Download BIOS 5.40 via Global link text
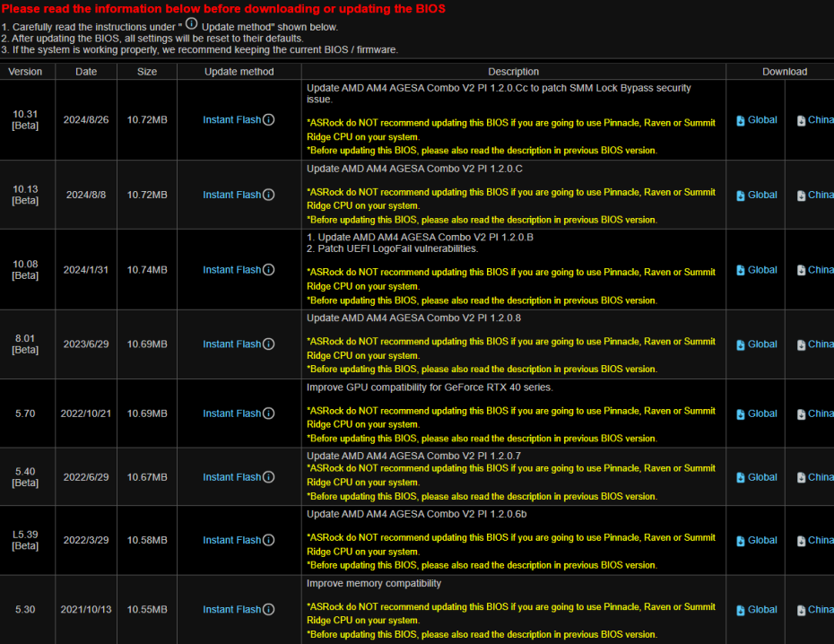This screenshot has height=644, width=834. point(762,477)
